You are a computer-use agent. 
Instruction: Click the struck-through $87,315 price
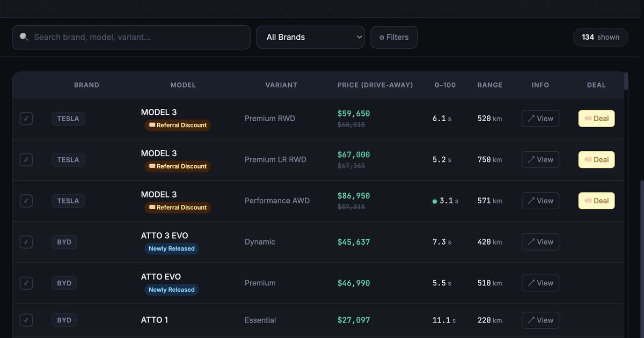351,207
